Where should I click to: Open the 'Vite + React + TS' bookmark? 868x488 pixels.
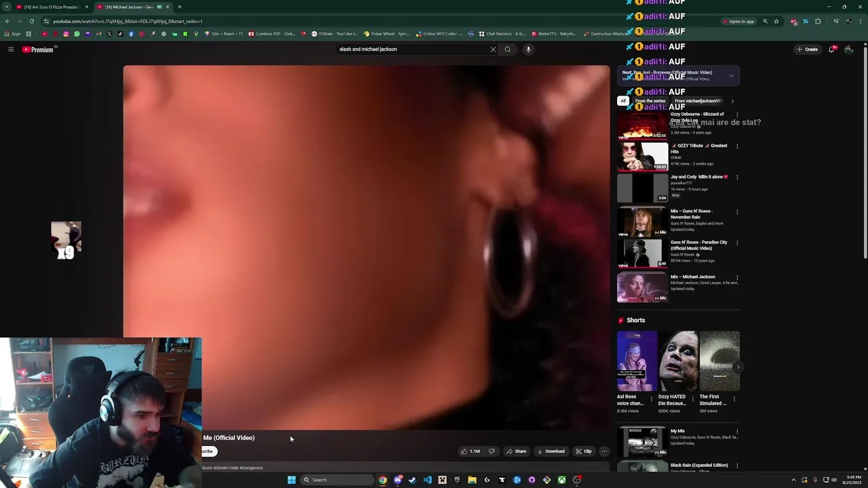224,34
